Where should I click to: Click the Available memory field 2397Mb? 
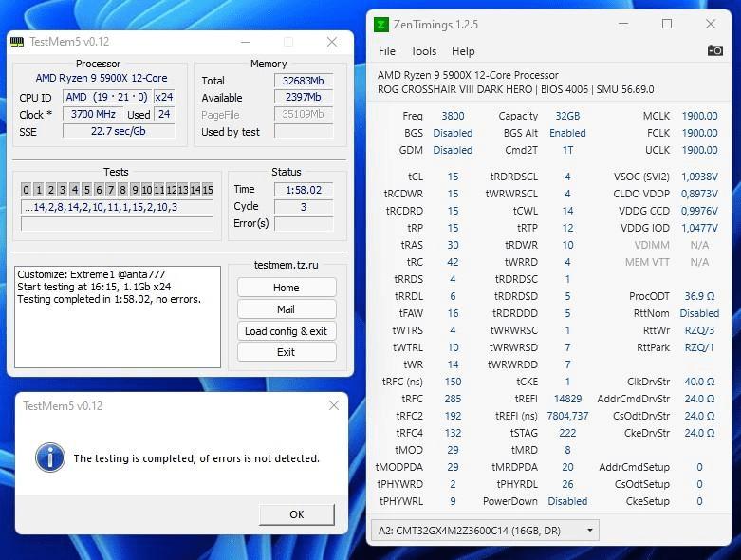click(x=304, y=98)
